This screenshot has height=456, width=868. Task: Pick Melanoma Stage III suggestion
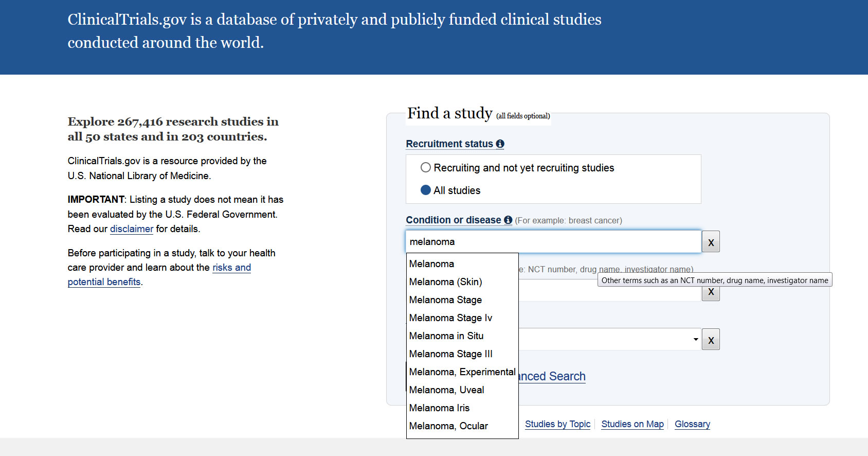462,354
